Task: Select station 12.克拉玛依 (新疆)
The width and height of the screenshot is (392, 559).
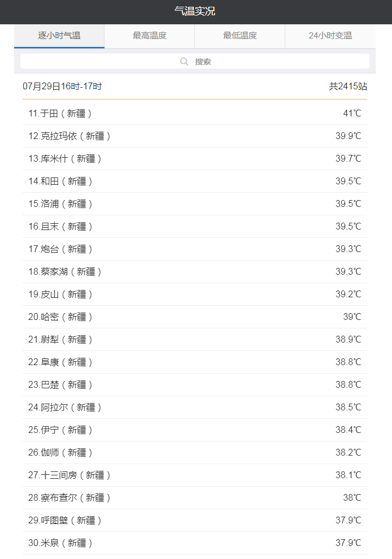Action: click(69, 136)
